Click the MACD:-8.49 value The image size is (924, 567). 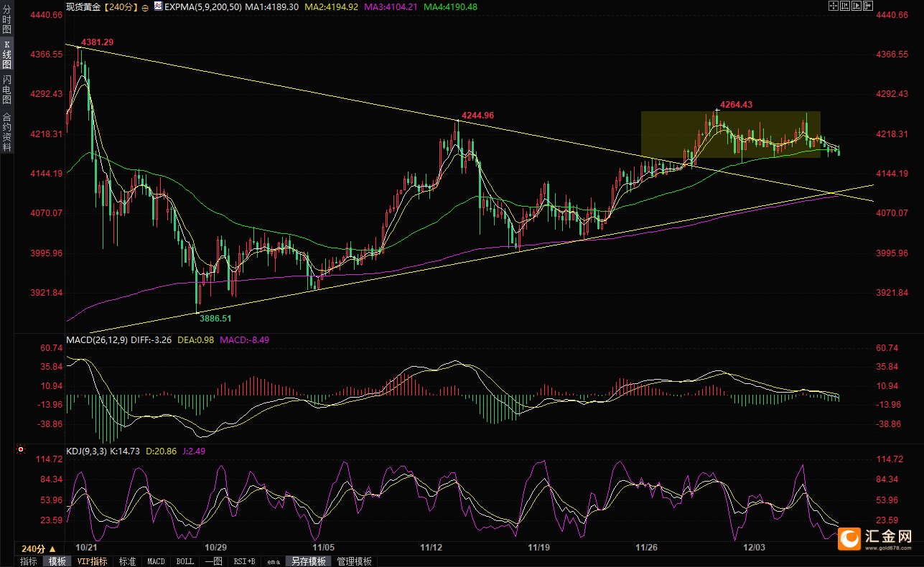[245, 339]
